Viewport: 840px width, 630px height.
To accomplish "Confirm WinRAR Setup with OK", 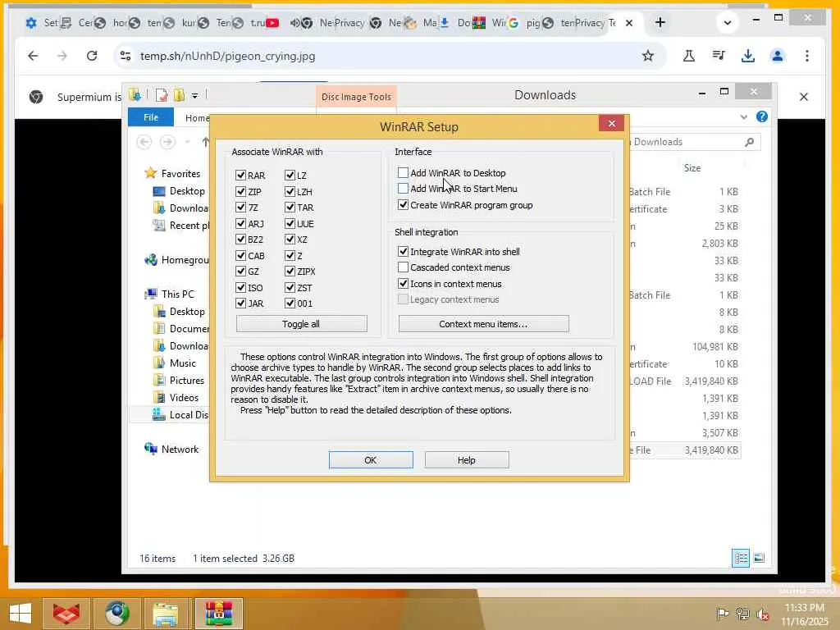I will [371, 459].
